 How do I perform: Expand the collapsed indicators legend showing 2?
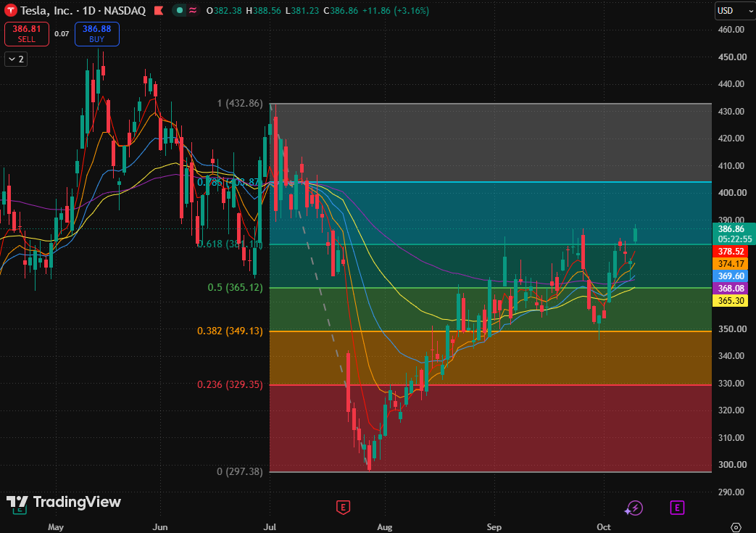(x=16, y=59)
